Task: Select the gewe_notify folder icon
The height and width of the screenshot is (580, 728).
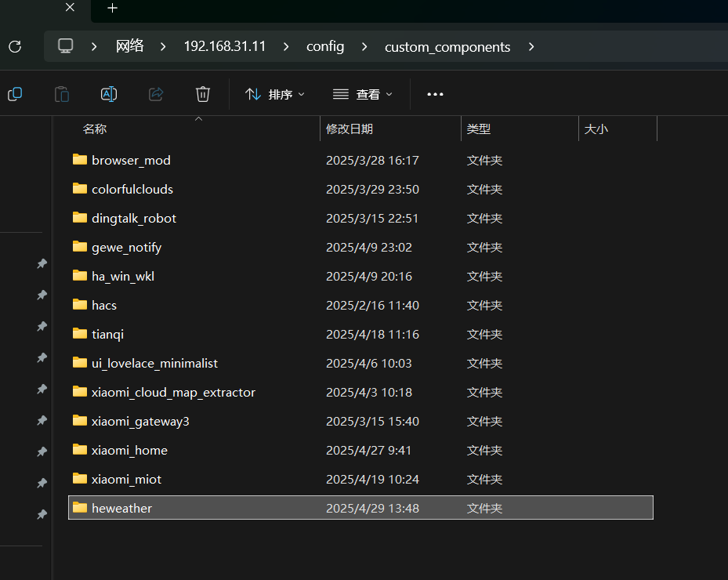Action: tap(80, 247)
